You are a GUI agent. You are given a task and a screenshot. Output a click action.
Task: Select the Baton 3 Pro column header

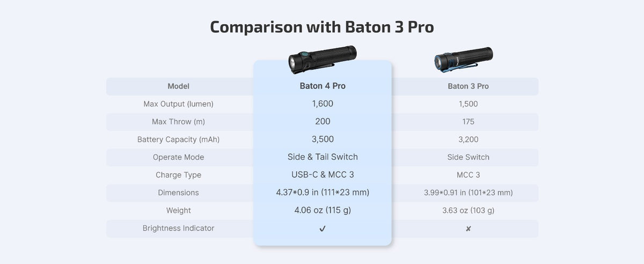(468, 86)
